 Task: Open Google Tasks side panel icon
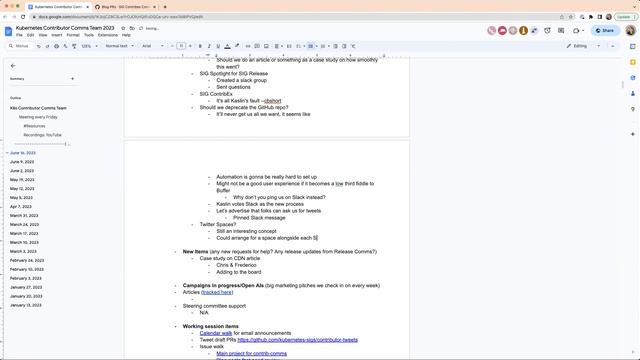(633, 78)
